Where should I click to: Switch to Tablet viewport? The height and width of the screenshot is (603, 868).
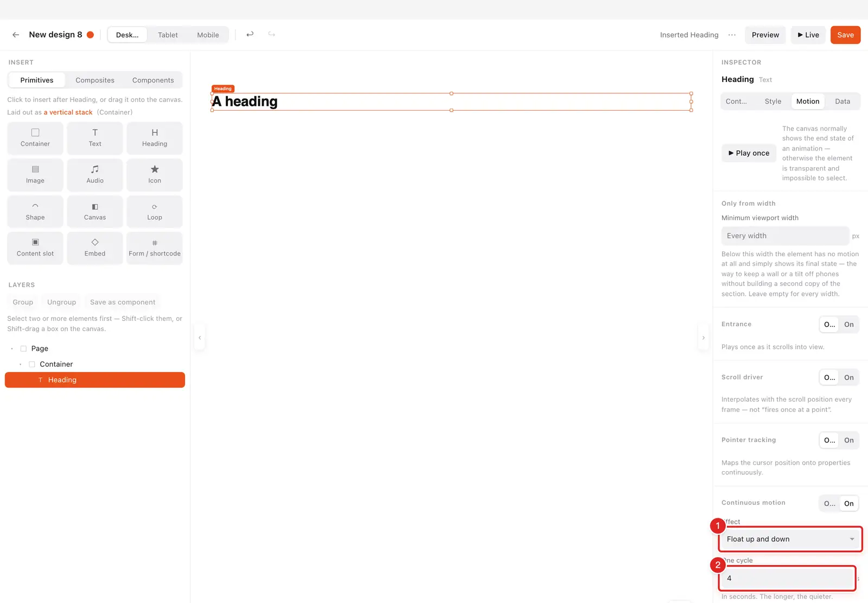pos(168,35)
